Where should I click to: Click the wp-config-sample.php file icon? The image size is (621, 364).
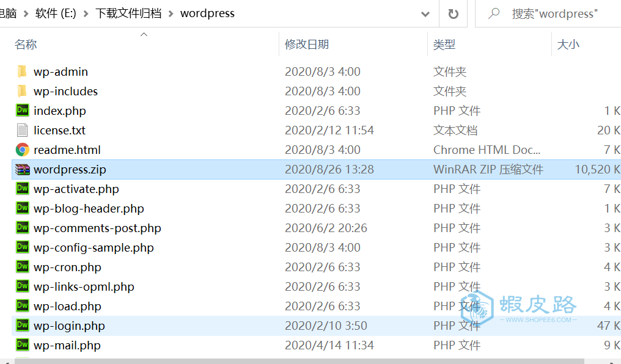click(x=23, y=247)
